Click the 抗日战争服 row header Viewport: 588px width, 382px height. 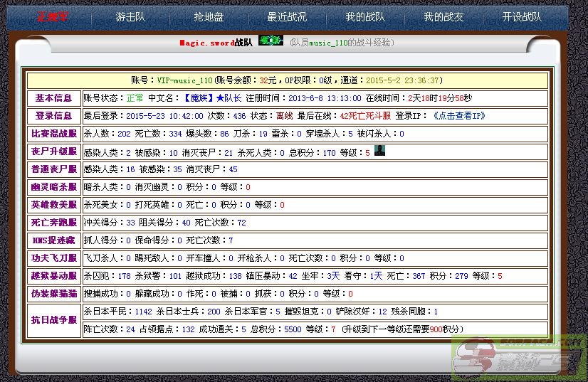click(x=53, y=320)
